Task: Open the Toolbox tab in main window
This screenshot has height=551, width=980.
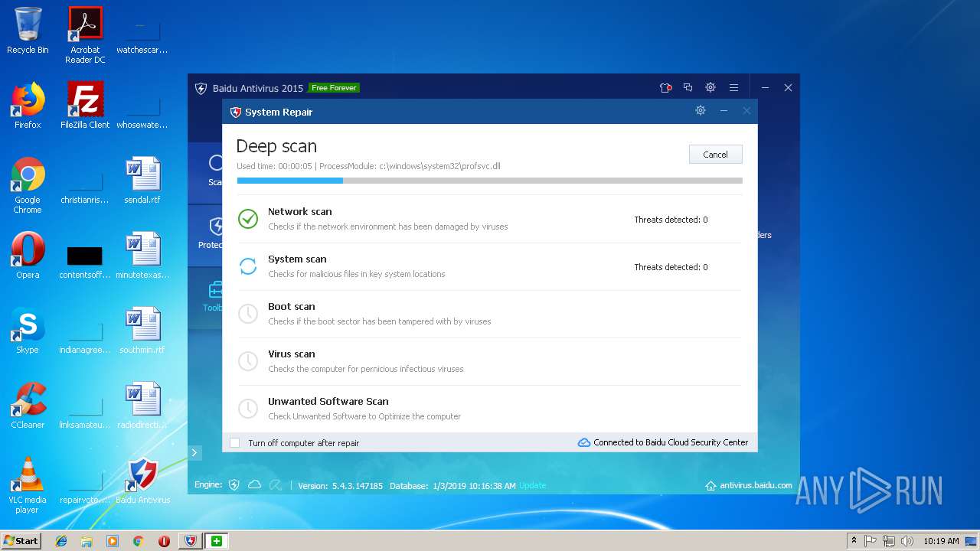Action: [205, 297]
